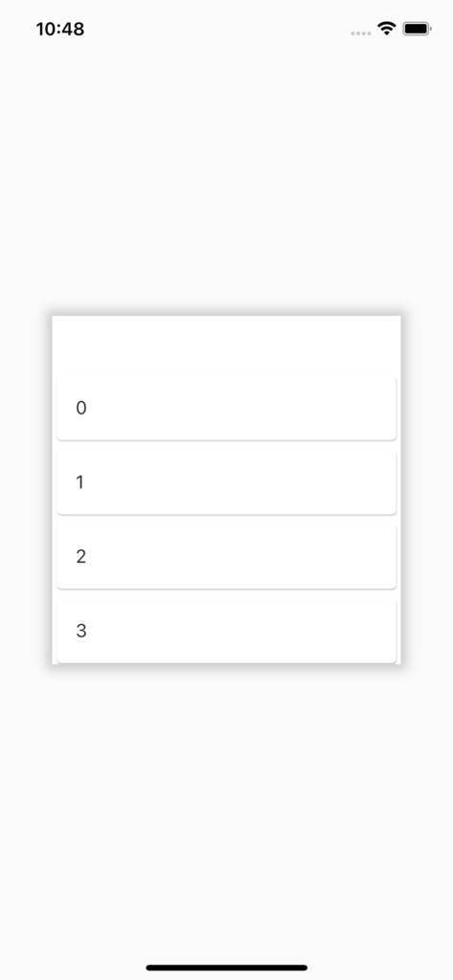The width and height of the screenshot is (453, 980).
Task: Tap the Wi-Fi icon in status bar
Action: (x=387, y=28)
